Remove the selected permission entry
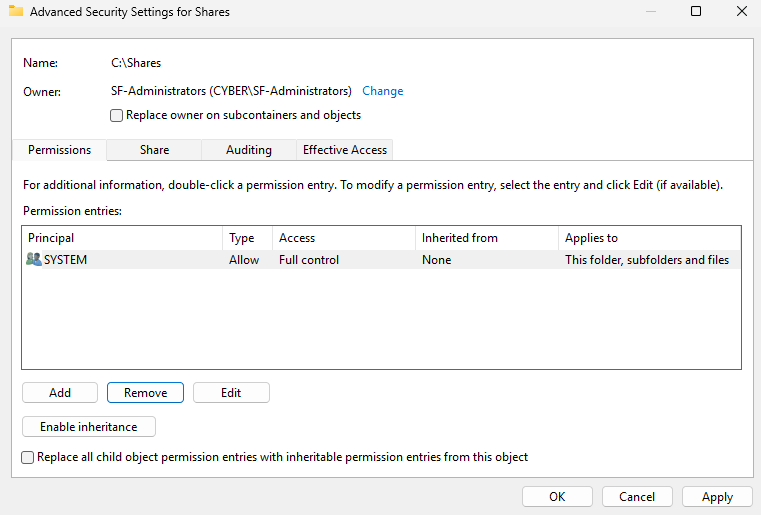This screenshot has height=515, width=761. 145,393
